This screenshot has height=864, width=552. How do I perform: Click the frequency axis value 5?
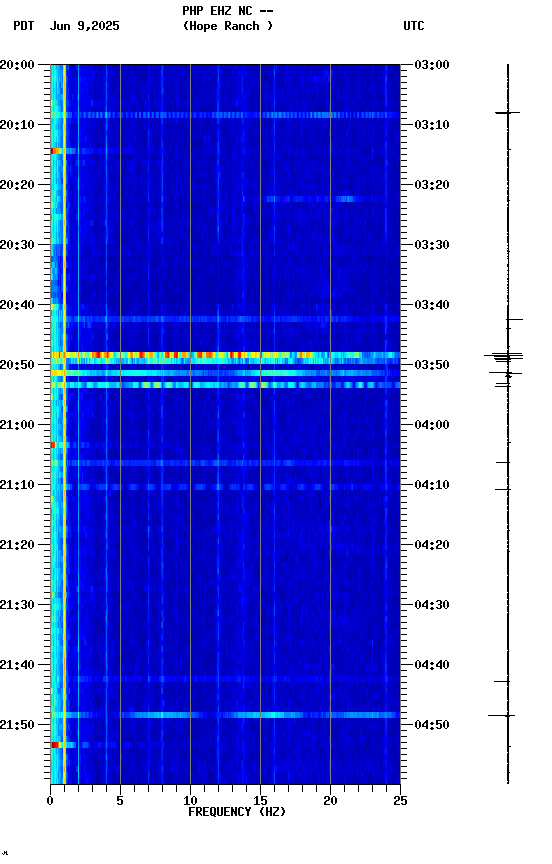120,801
